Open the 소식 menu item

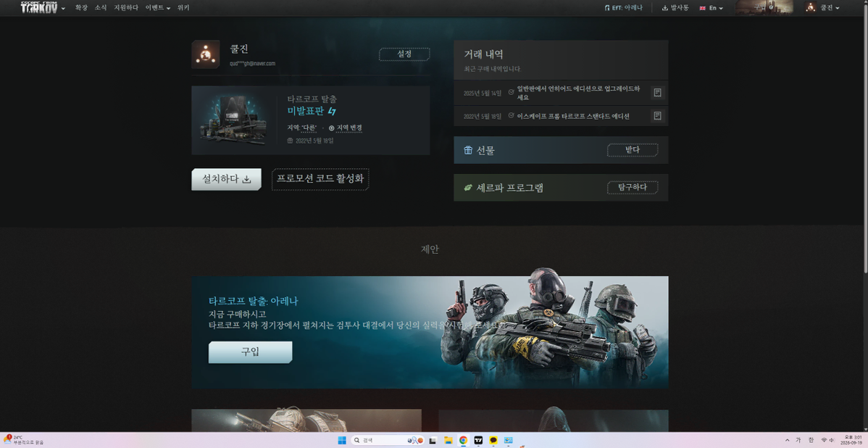[x=100, y=8]
